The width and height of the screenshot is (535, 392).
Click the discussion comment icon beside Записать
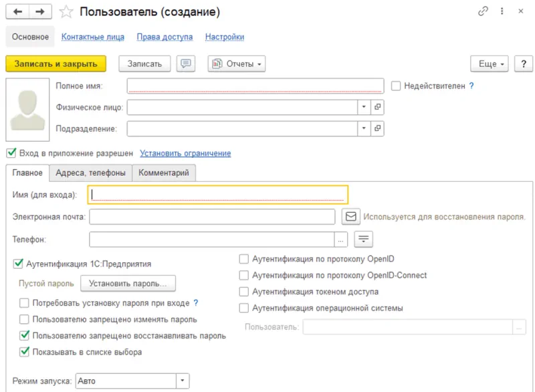(186, 64)
